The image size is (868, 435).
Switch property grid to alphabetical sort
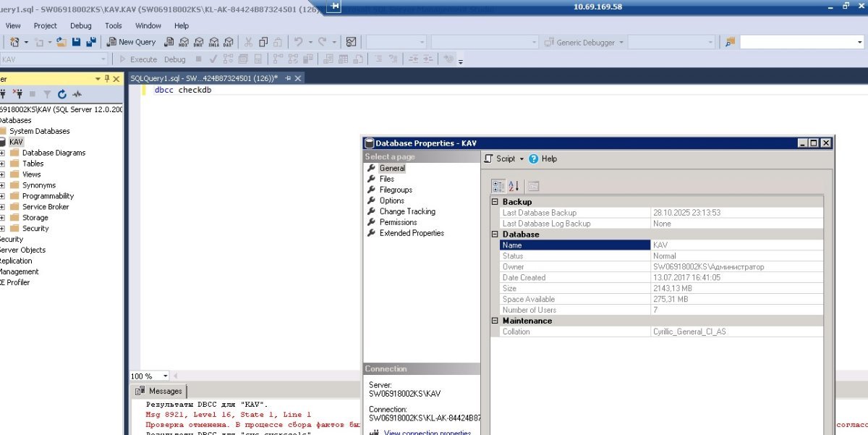514,186
